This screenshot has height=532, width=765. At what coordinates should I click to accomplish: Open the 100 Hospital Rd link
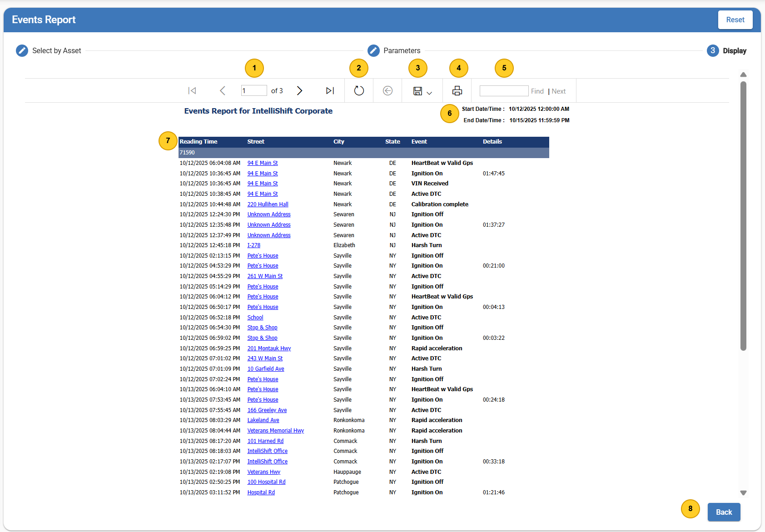tap(266, 482)
